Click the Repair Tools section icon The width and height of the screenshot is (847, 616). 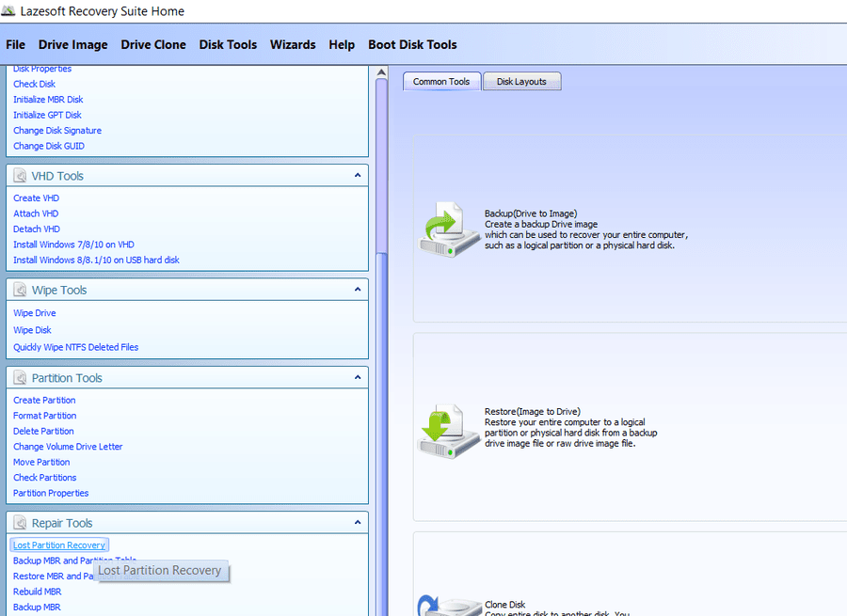coord(20,523)
